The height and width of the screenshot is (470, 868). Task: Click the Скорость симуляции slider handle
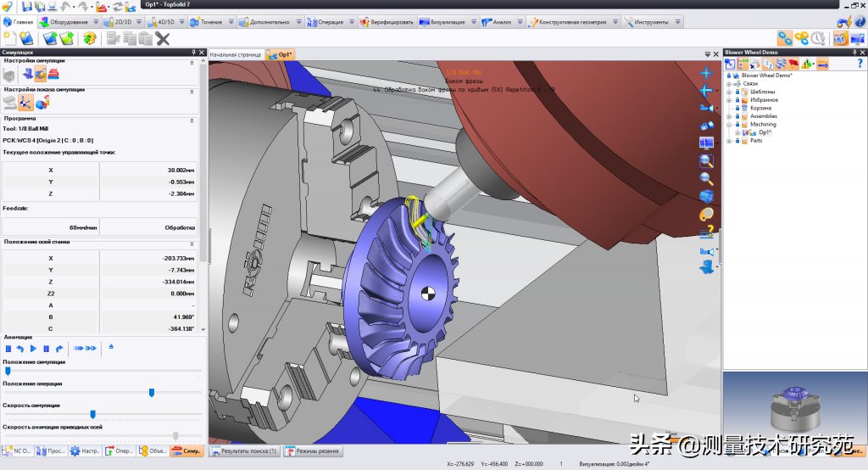[x=93, y=414]
